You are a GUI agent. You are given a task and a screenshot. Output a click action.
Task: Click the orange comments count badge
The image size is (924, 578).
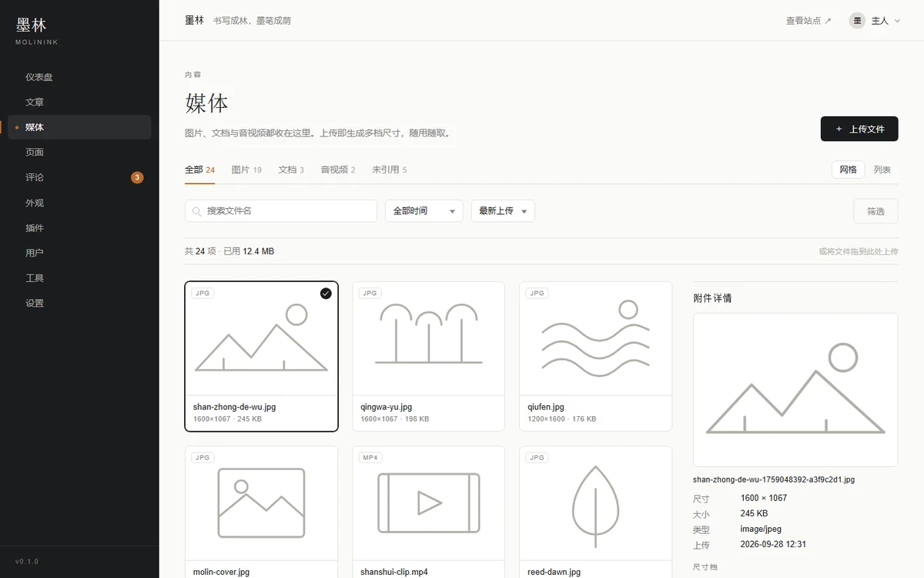coord(137,177)
